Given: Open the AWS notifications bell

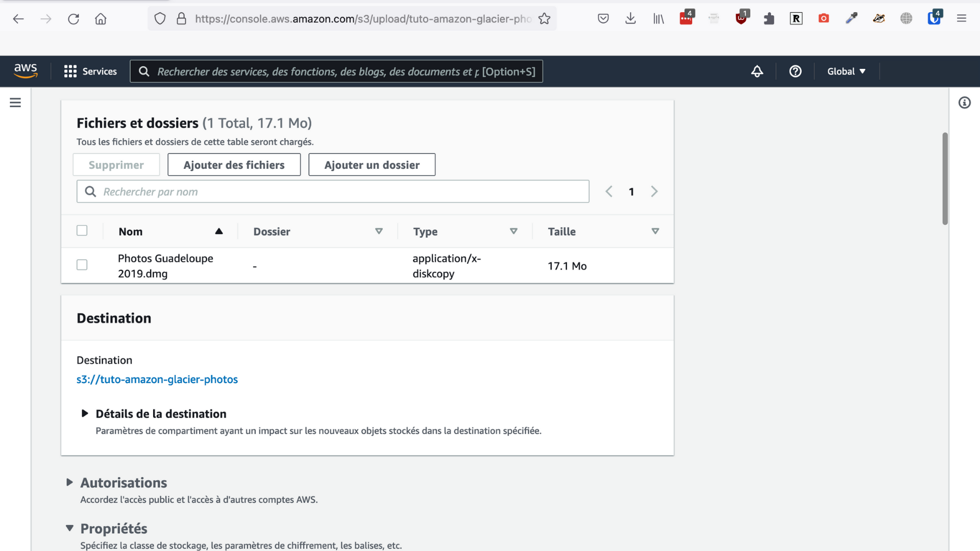Looking at the screenshot, I should pyautogui.click(x=757, y=71).
